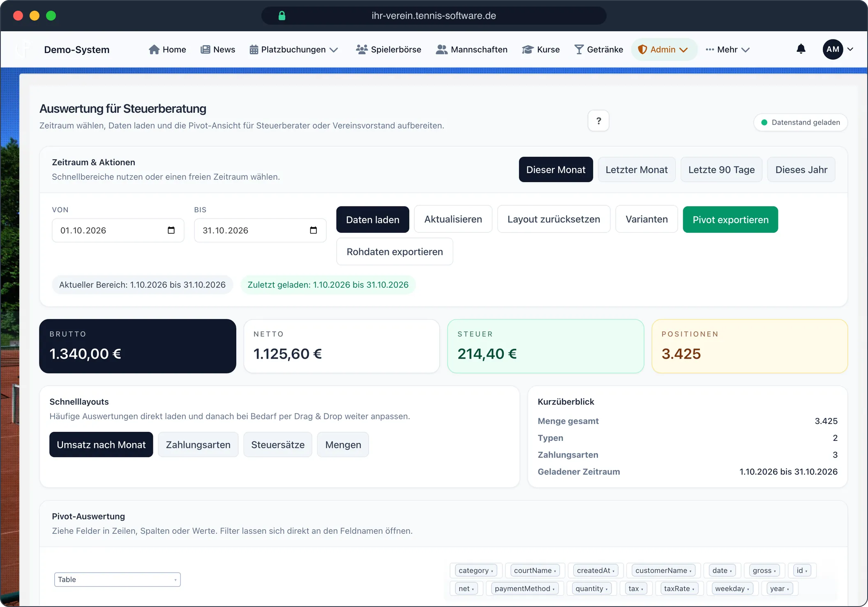
Task: Open the notifications bell
Action: 801,49
